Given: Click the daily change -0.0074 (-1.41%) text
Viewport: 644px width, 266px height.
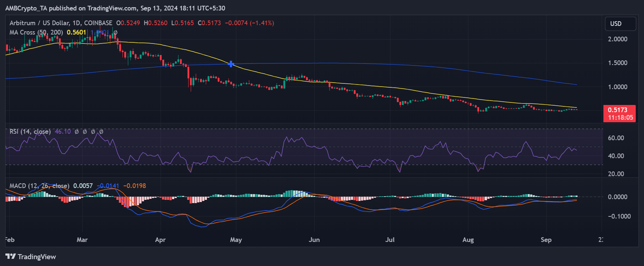Looking at the screenshot, I should pos(249,23).
